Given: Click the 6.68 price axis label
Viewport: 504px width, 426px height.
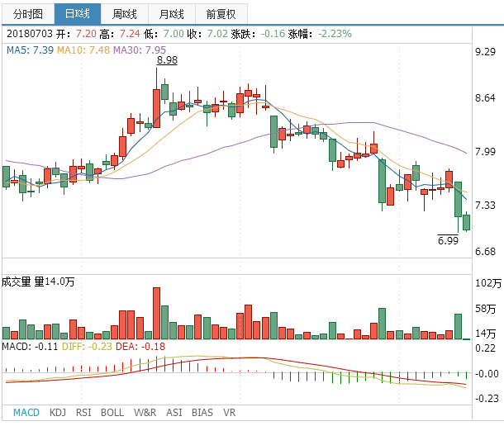Looking at the screenshot, I should (485, 251).
